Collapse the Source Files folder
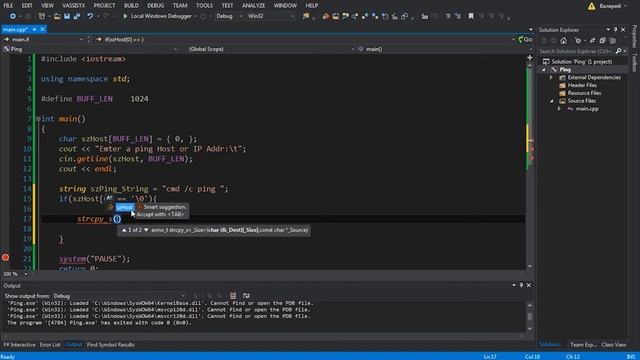 (x=551, y=101)
